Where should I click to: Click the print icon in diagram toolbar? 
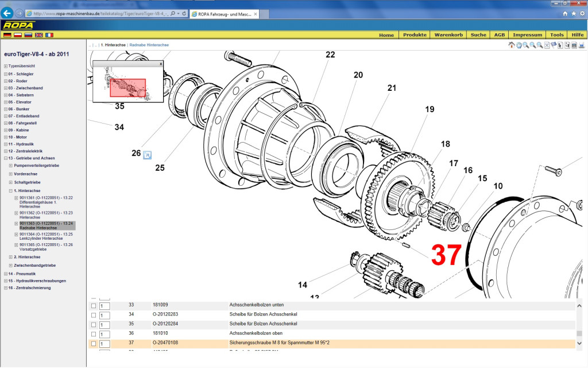coord(582,45)
